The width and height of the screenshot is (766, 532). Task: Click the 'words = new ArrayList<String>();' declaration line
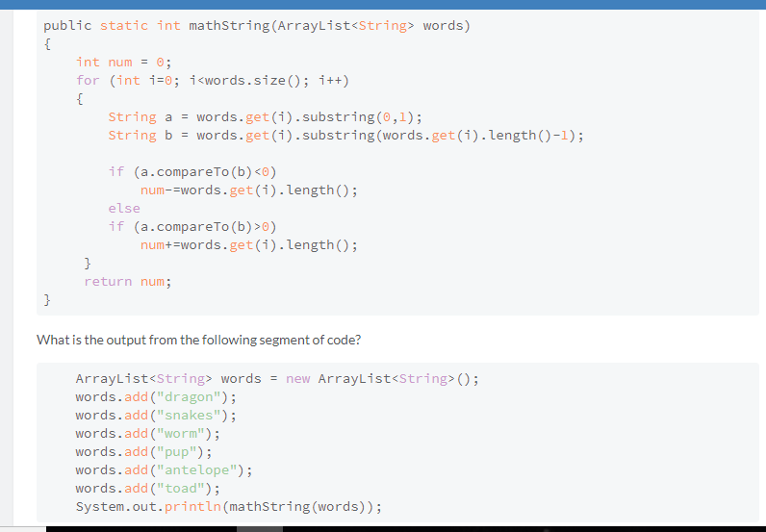tap(277, 379)
